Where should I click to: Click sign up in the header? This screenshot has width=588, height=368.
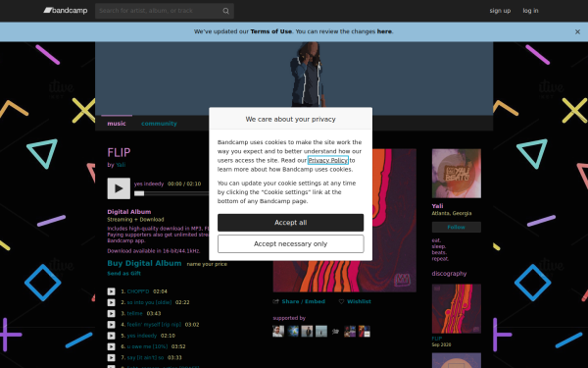(x=500, y=11)
